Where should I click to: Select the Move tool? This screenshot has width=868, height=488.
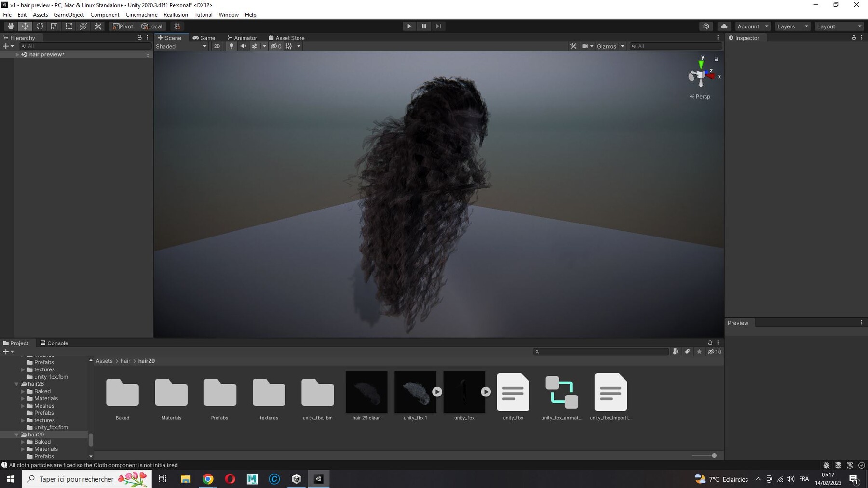click(x=25, y=26)
